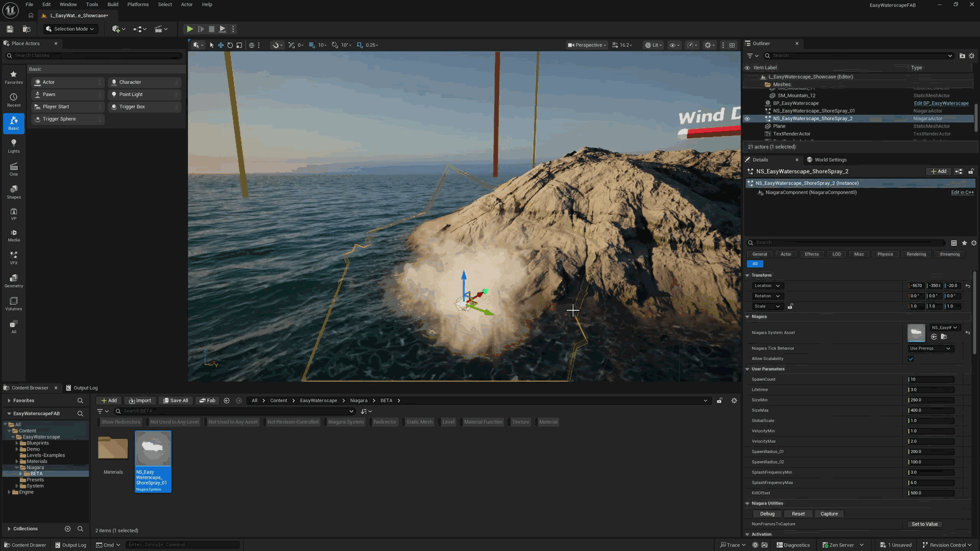Toggle the scale lock icon

(x=790, y=306)
